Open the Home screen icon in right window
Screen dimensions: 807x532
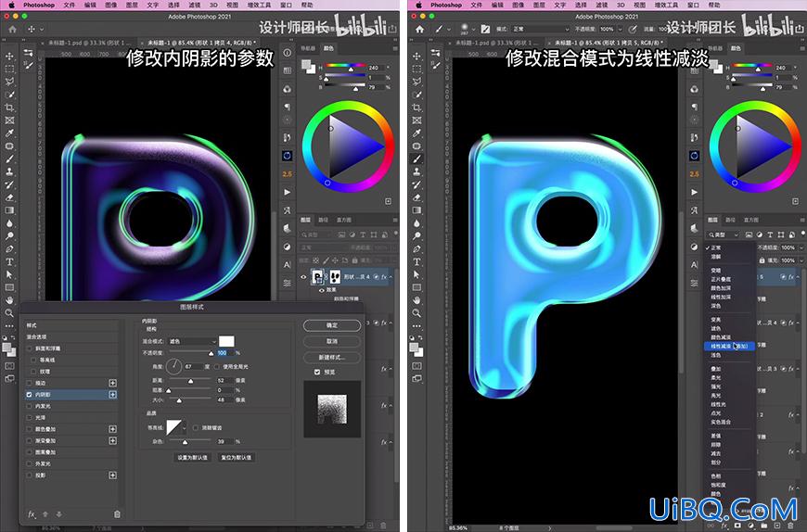pos(420,30)
